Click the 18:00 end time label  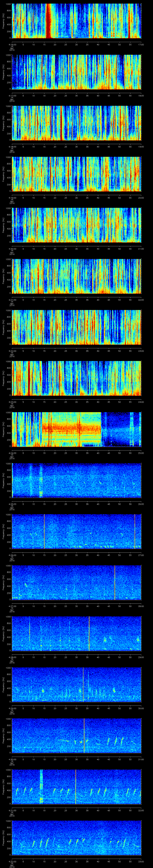(x=141, y=96)
